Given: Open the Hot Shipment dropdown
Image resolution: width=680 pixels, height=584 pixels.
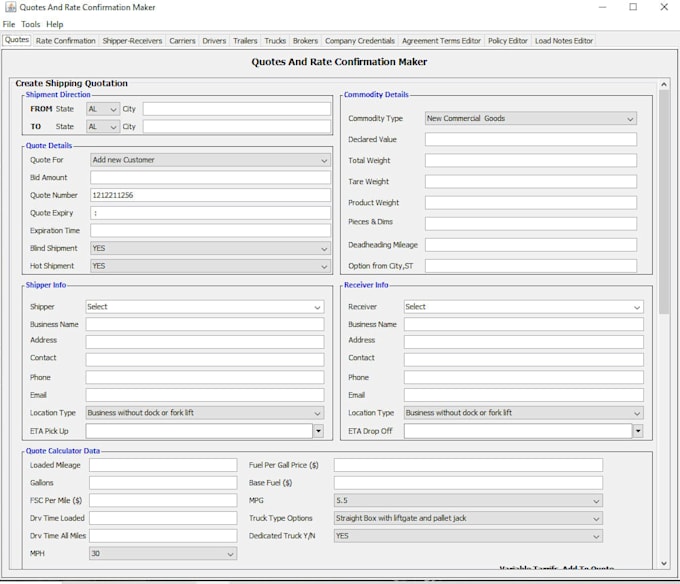Looking at the screenshot, I should 210,266.
